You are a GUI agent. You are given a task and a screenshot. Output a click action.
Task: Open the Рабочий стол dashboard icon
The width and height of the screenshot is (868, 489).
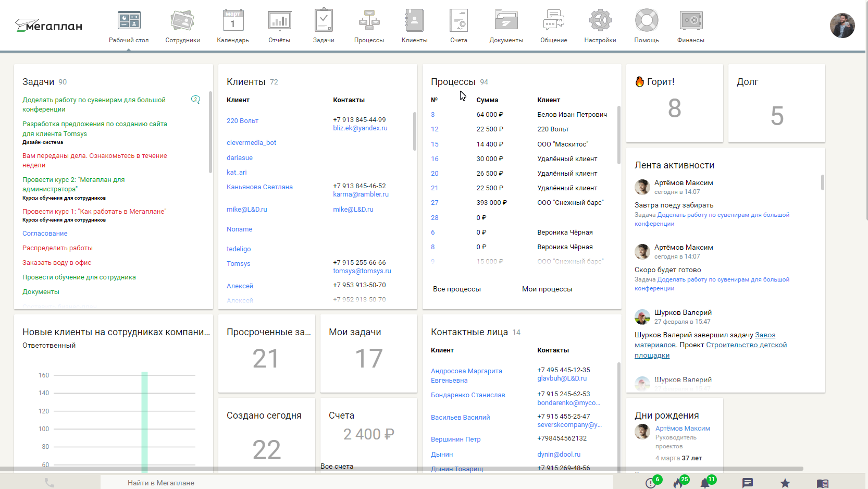(x=129, y=21)
